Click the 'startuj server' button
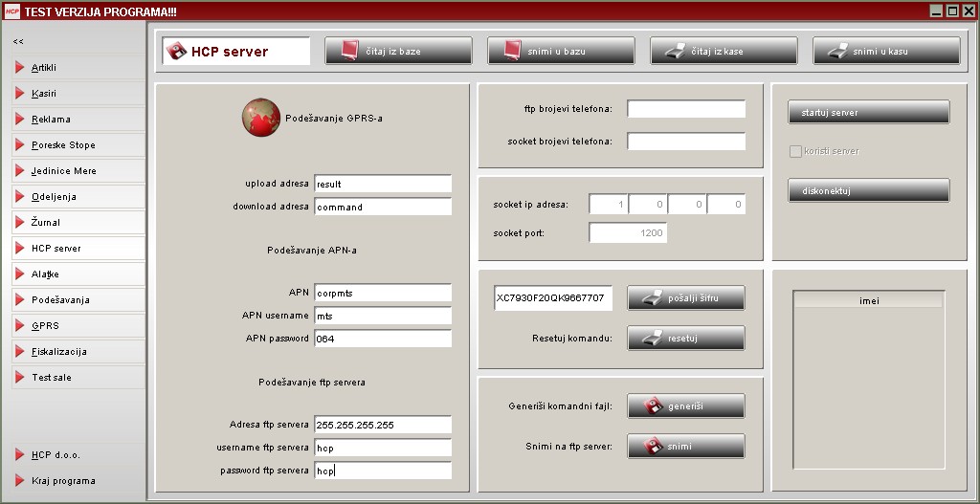Viewport: 980px width, 504px height. (x=868, y=113)
